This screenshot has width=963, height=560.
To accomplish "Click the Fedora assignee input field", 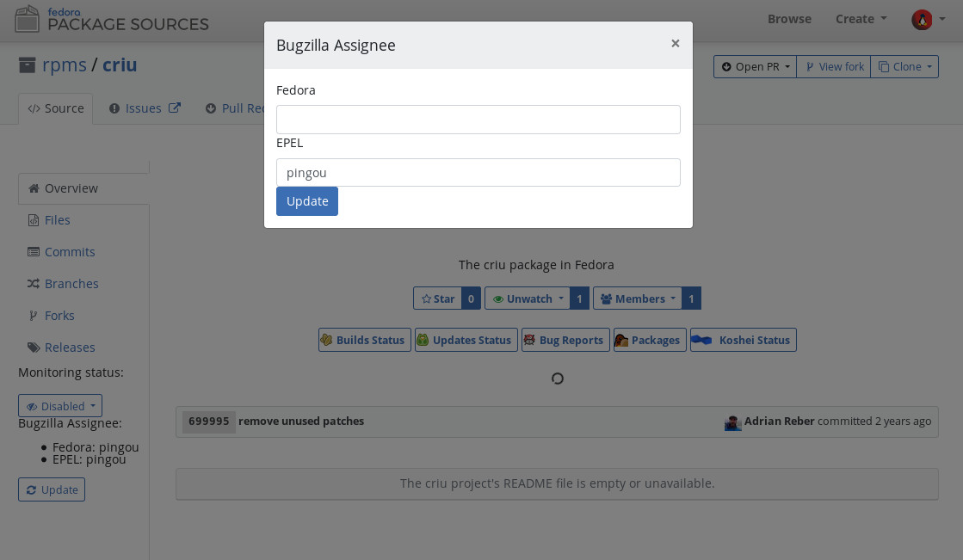I will tap(478, 119).
